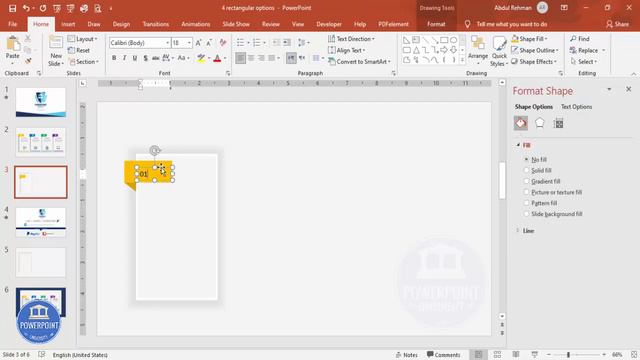Select the Effects pentagon icon
This screenshot has height=360, width=640.
[x=540, y=123]
